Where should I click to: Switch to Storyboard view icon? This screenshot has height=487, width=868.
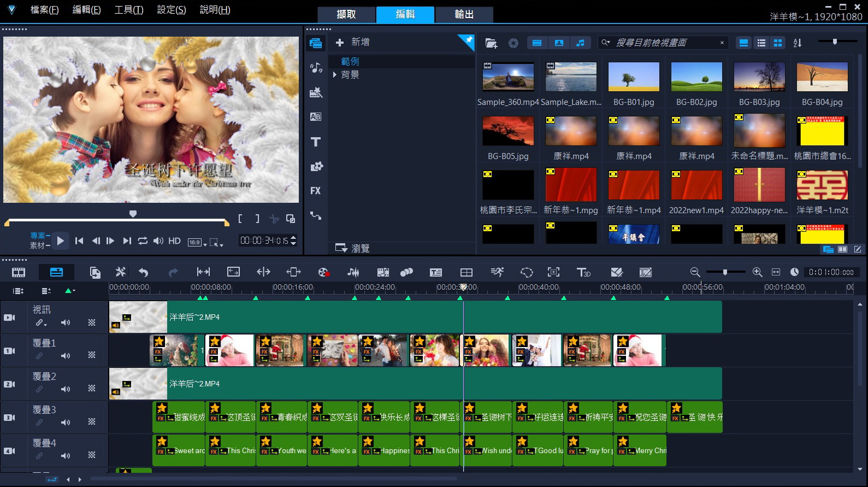(x=19, y=272)
